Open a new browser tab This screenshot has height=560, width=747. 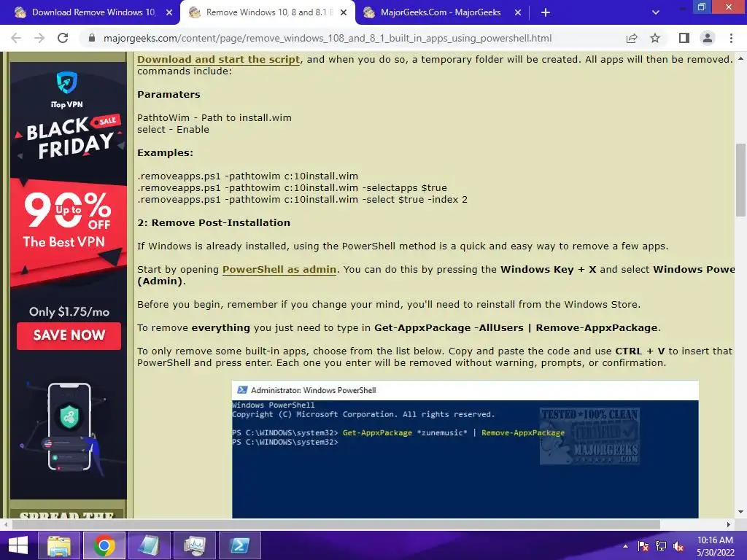546,12
